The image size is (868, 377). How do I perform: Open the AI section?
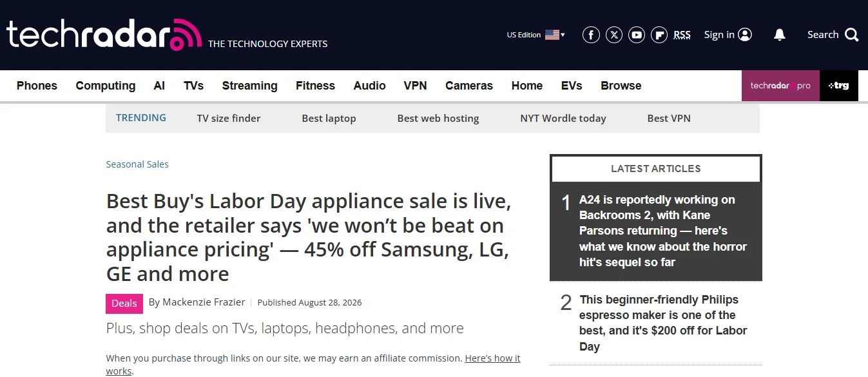(159, 86)
